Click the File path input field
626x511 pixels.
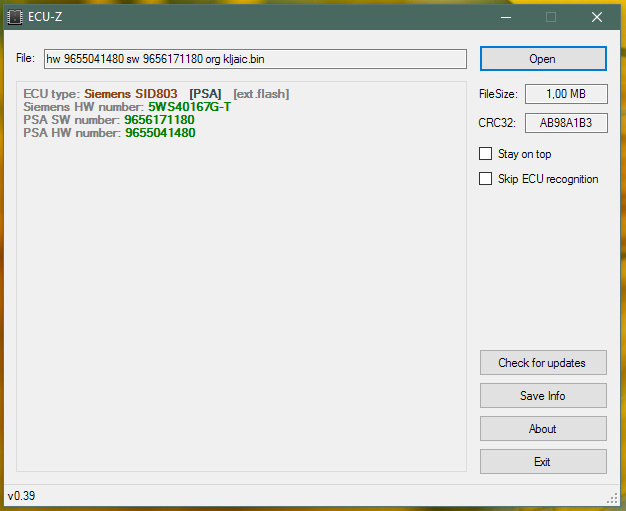coord(255,59)
